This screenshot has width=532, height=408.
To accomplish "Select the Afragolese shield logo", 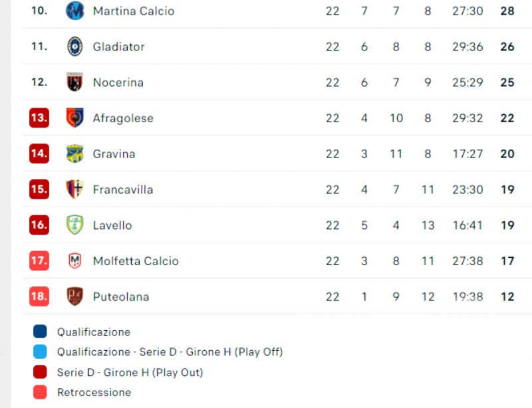I will (x=74, y=118).
